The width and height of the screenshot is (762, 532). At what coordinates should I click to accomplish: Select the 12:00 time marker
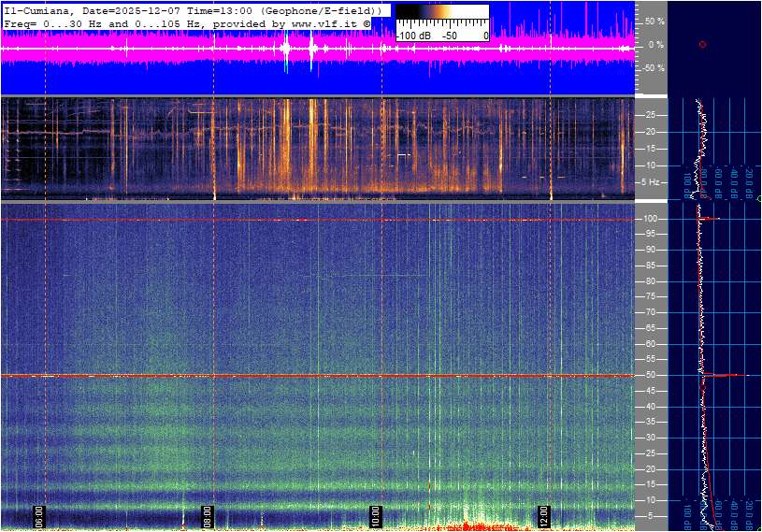click(x=543, y=516)
